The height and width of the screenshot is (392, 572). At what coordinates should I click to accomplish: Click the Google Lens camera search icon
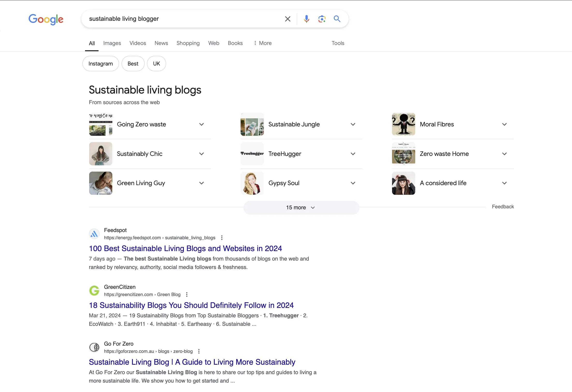322,19
